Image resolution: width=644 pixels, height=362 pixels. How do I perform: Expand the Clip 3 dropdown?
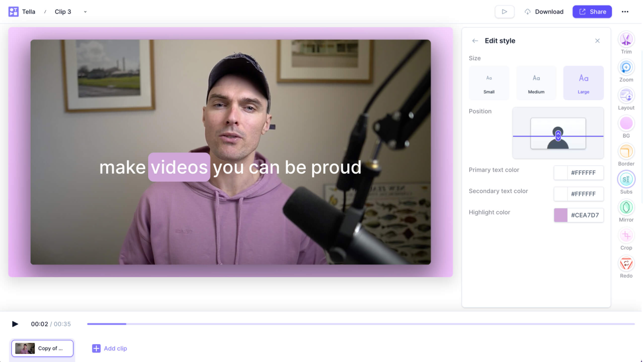pyautogui.click(x=85, y=12)
